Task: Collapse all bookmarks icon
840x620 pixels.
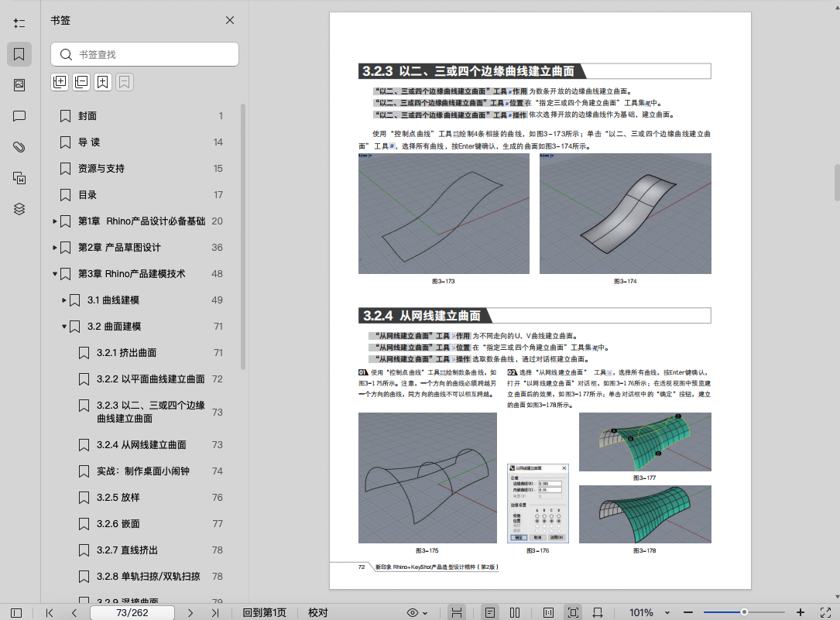Action: [x=81, y=82]
